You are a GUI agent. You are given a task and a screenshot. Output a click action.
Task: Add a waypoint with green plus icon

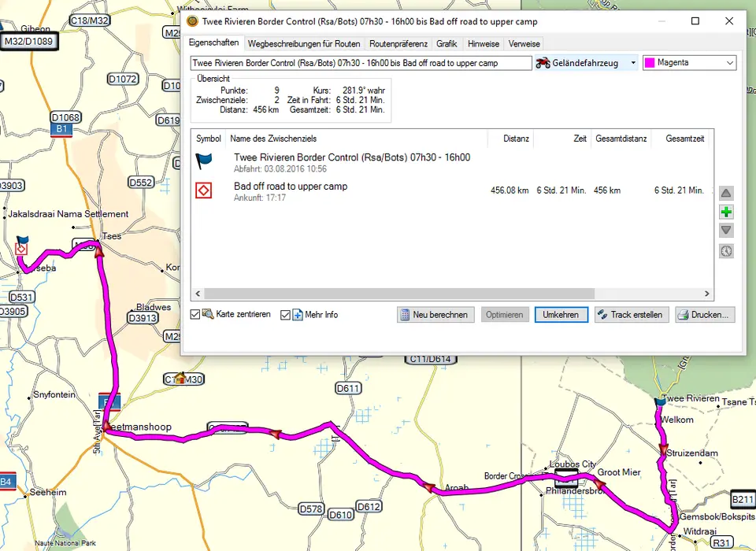[x=727, y=212]
